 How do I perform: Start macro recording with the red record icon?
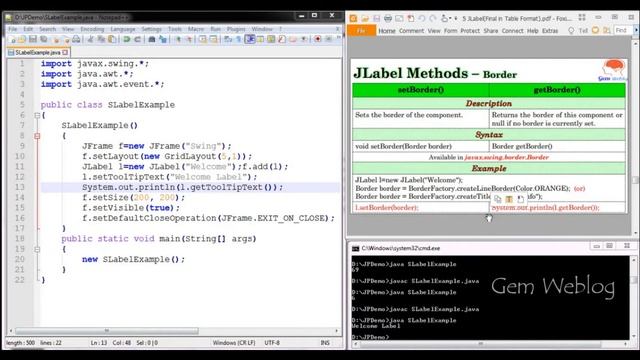tap(318, 39)
